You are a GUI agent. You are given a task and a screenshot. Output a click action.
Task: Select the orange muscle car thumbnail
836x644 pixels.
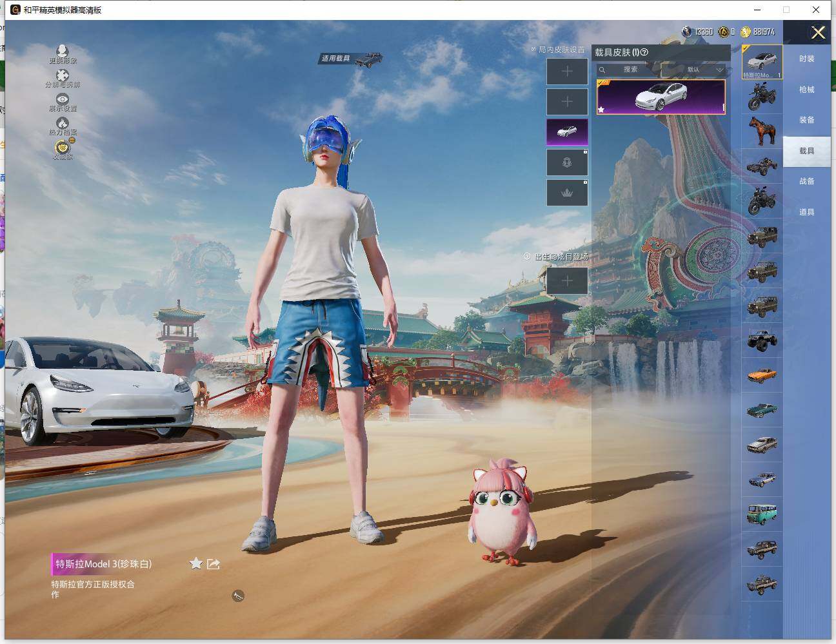point(762,375)
